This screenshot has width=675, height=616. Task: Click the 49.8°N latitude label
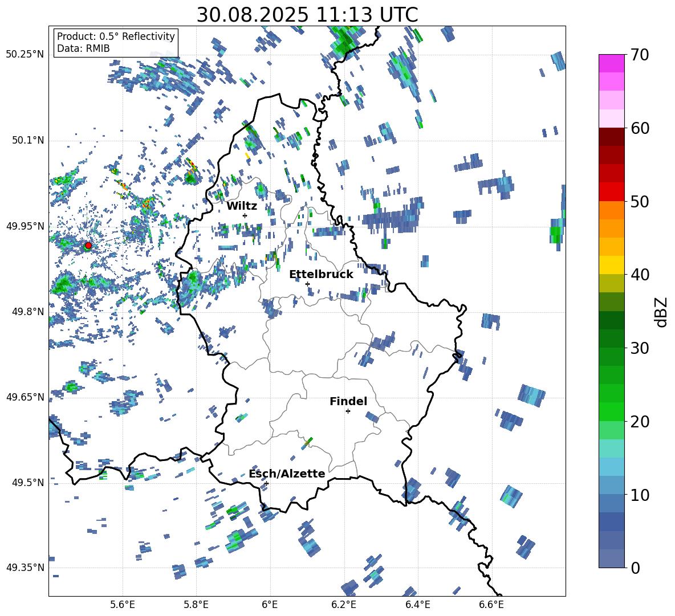pos(27,312)
